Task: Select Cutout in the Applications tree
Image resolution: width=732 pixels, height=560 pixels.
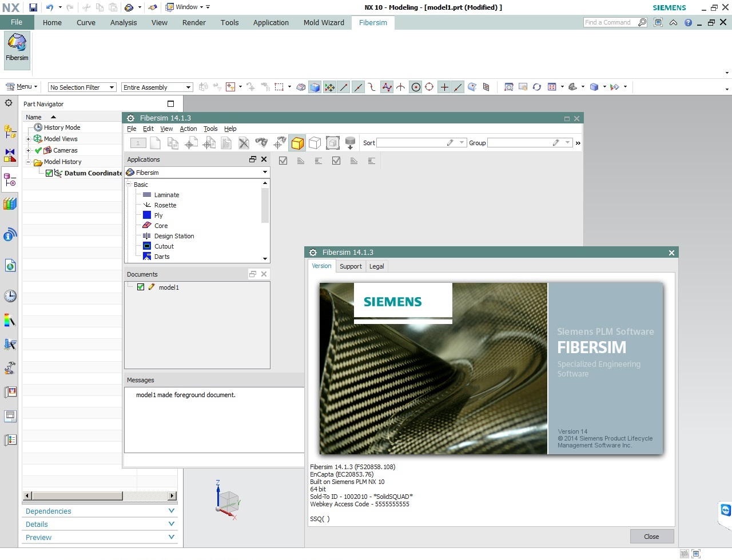Action: [x=164, y=246]
